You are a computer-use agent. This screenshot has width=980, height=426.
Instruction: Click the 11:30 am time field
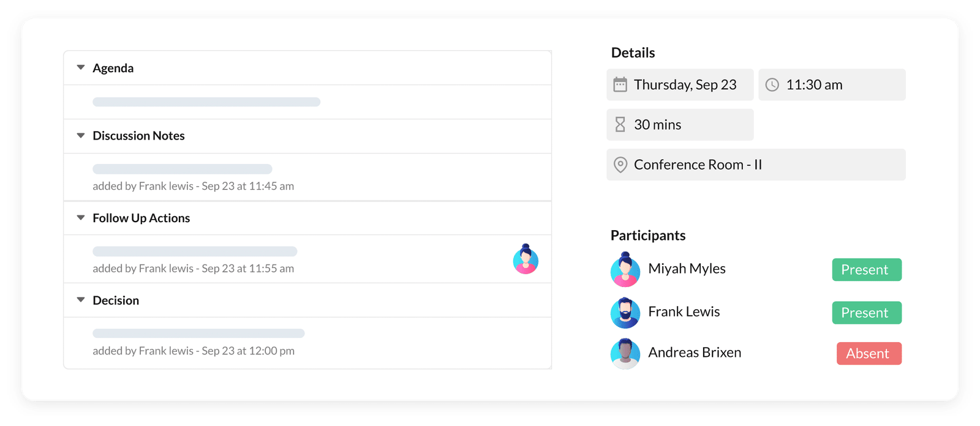(x=832, y=85)
